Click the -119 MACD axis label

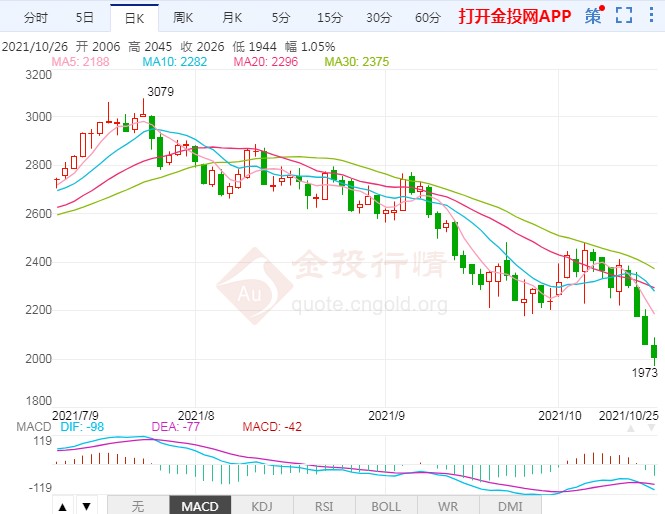coord(40,488)
